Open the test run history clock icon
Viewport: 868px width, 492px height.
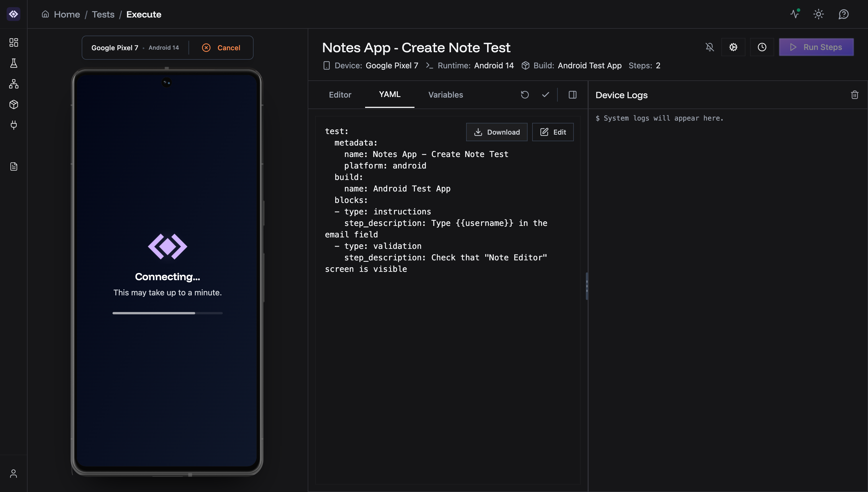(762, 47)
